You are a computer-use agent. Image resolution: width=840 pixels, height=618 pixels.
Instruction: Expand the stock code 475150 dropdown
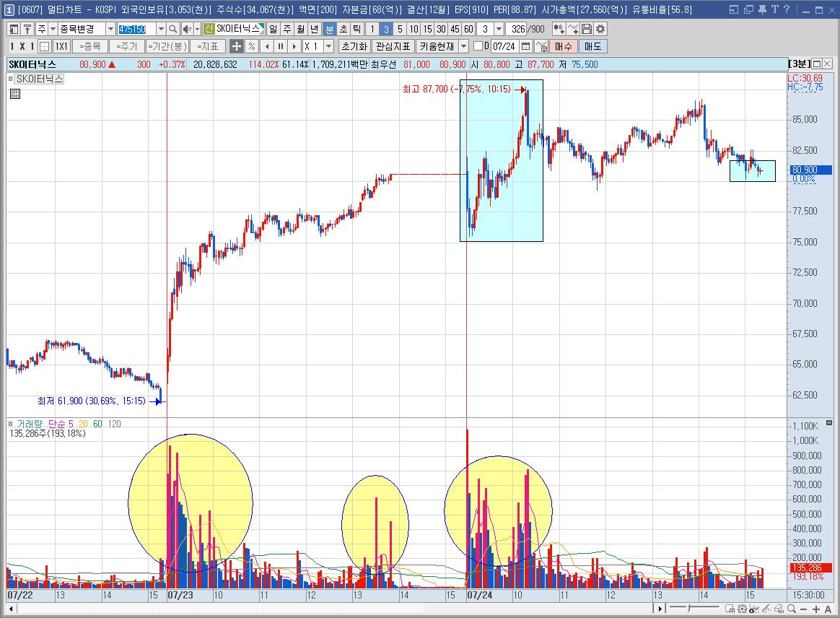(x=161, y=29)
